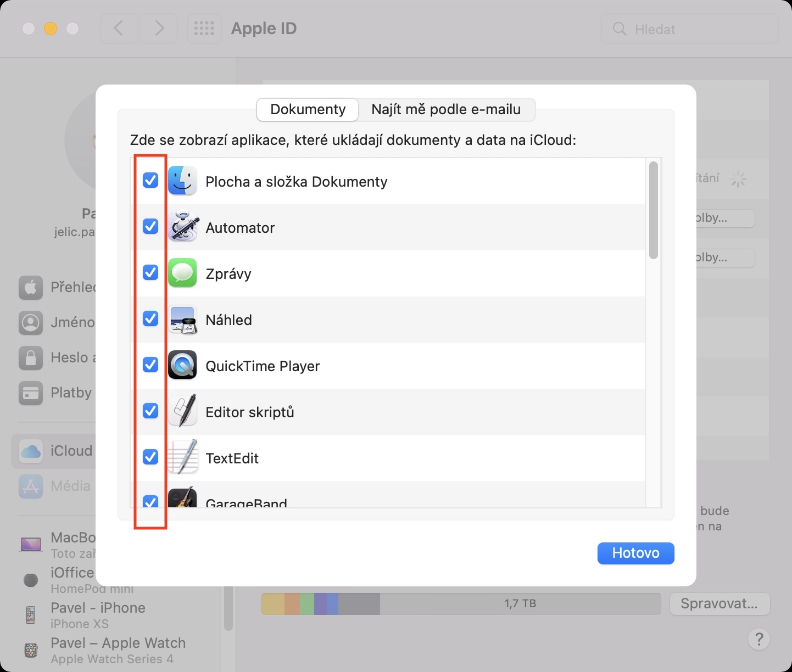Click the Spravovat... storage button

pos(720,604)
